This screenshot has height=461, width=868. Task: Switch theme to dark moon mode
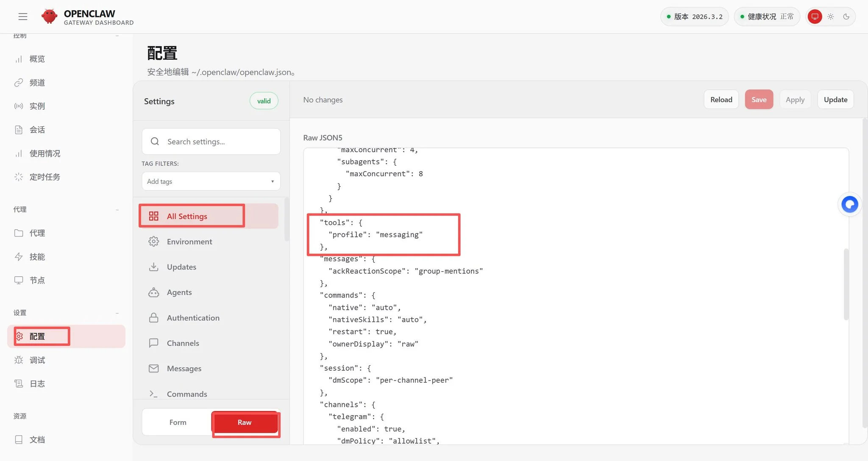846,17
